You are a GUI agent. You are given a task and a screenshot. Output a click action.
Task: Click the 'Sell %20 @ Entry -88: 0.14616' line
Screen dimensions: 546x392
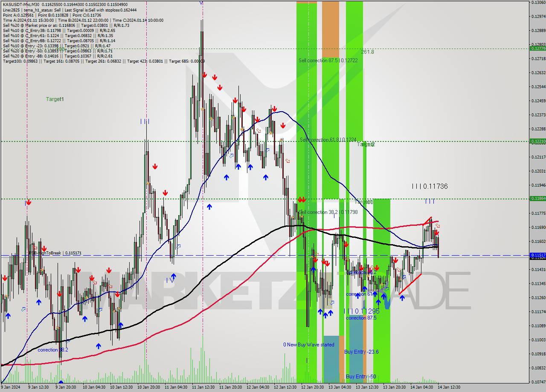coord(58,56)
